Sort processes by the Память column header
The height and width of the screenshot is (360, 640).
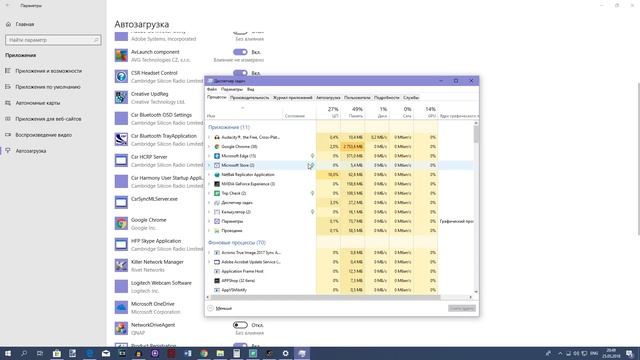click(354, 112)
